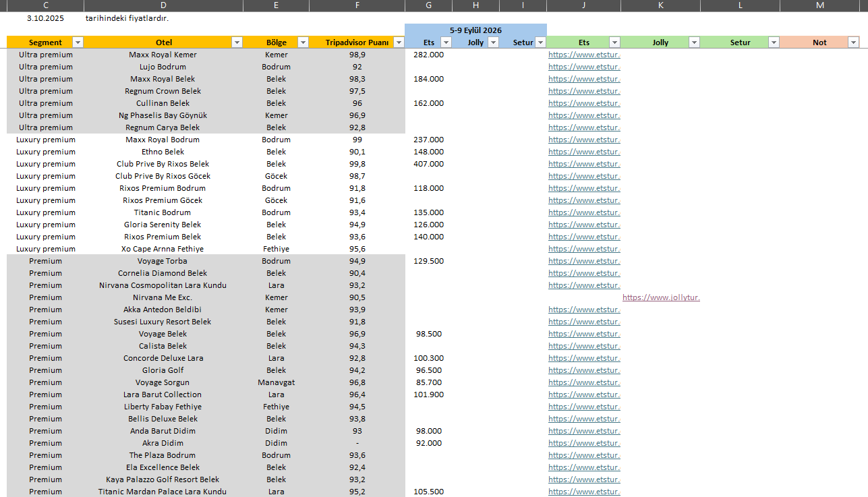This screenshot has height=497, width=868.
Task: Select column M header
Action: click(819, 5)
